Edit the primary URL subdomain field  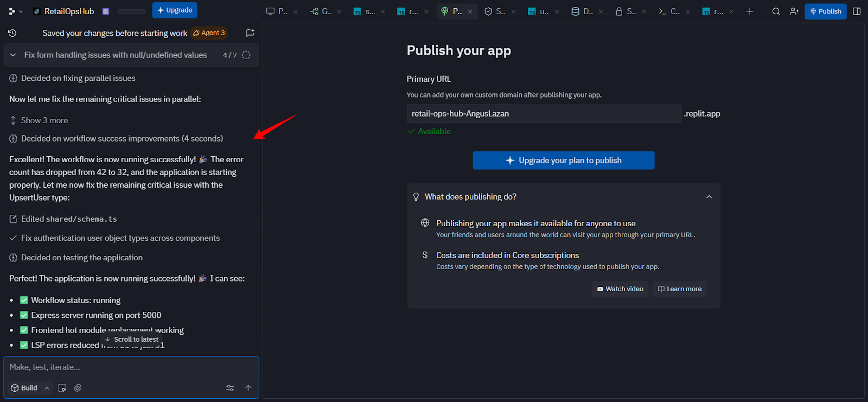pos(544,113)
